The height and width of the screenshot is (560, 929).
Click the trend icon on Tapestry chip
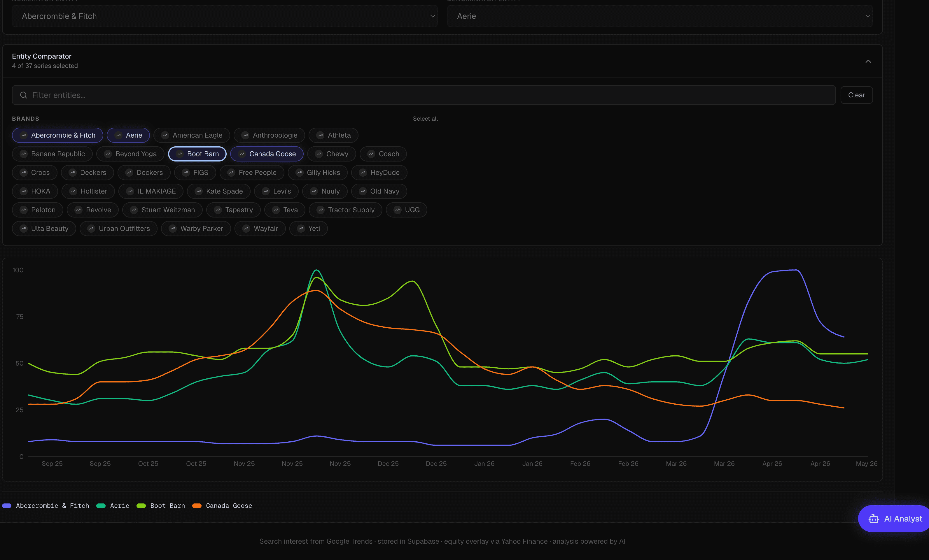coord(218,210)
